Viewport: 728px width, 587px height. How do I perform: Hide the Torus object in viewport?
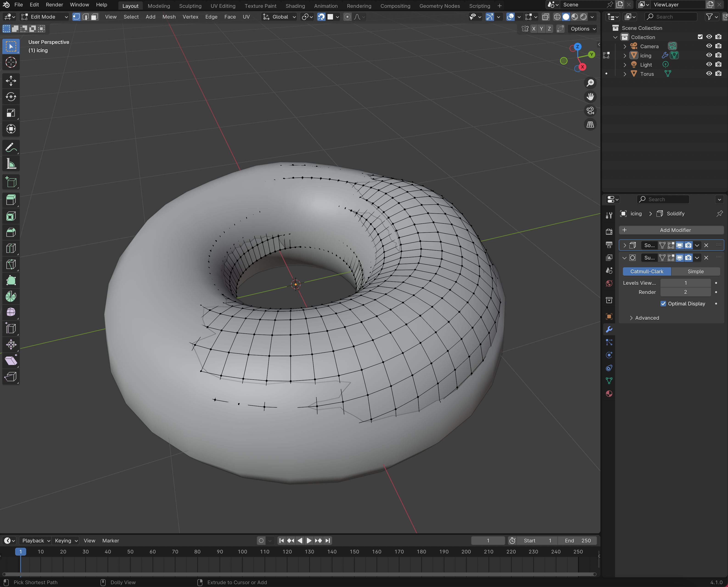709,74
